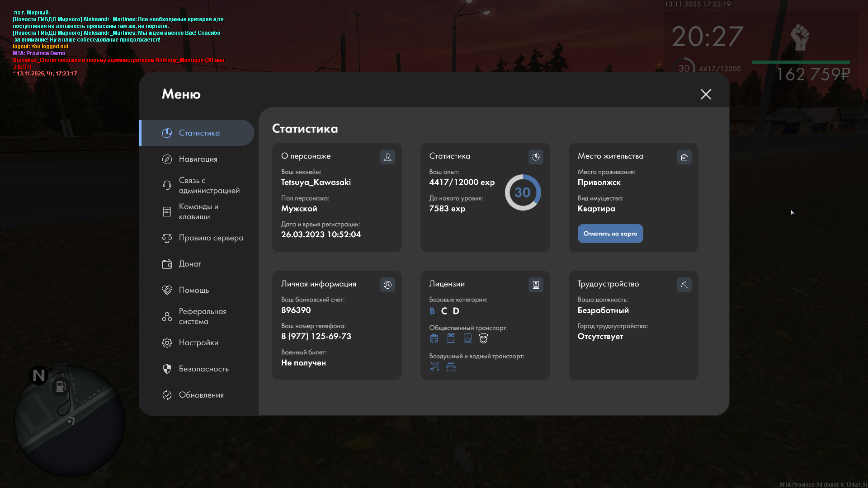Click the boat license icon

point(451,366)
